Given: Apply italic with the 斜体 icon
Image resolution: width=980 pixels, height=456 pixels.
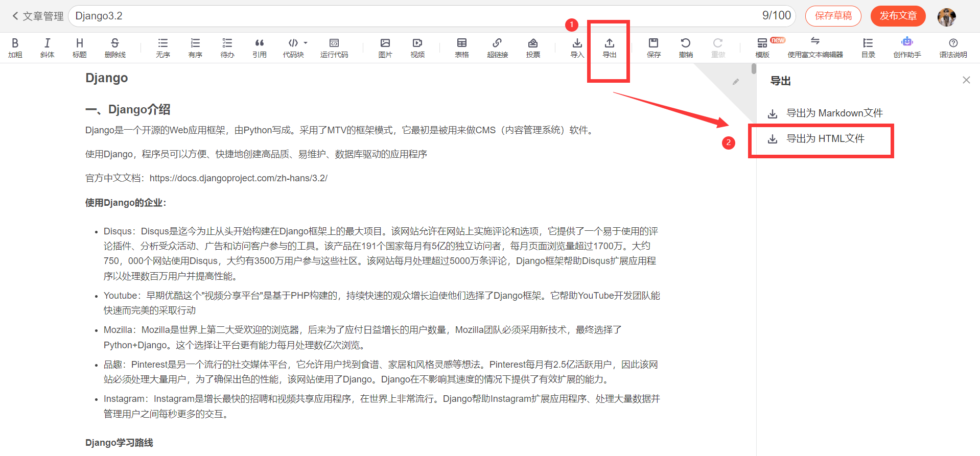Looking at the screenshot, I should coord(48,47).
